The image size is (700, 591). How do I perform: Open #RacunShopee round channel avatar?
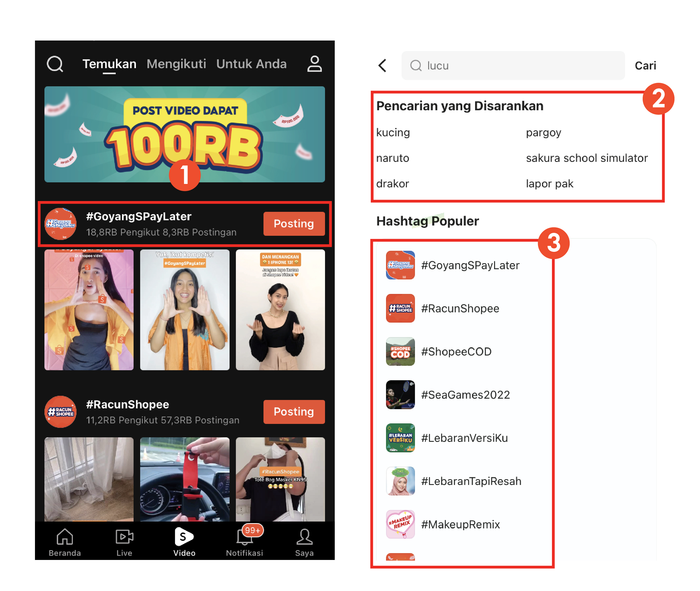pos(60,412)
